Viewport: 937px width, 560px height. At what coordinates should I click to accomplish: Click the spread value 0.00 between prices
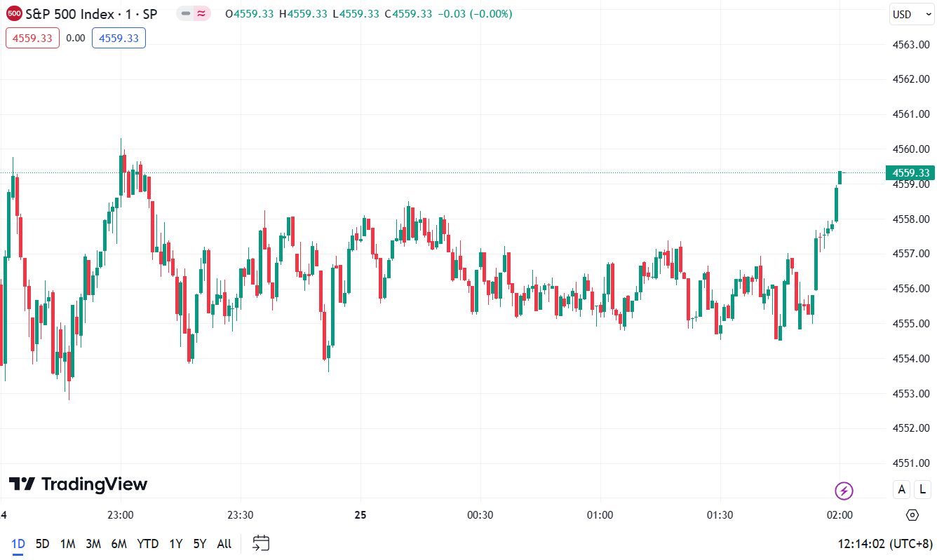[76, 38]
